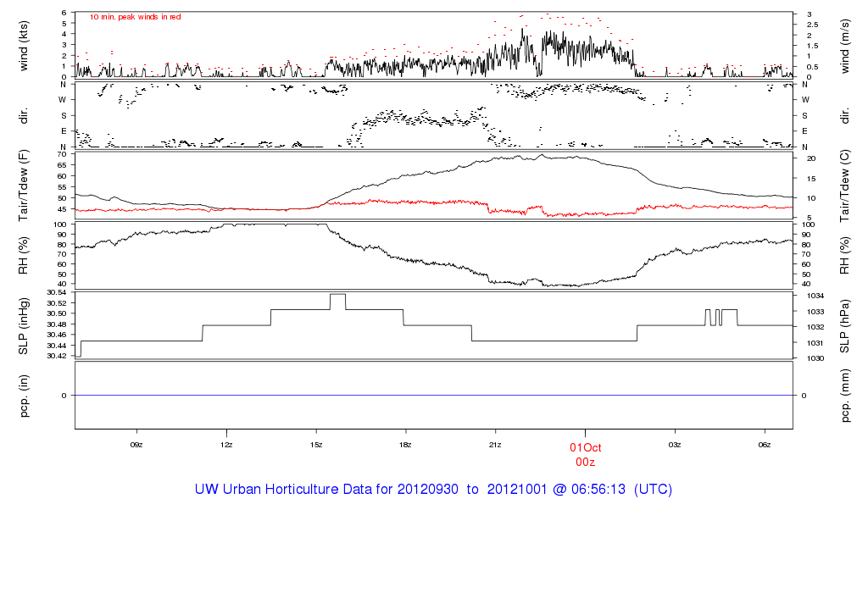Click the 'SLP (inHg)' axis title
868x593 pixels.
coord(23,326)
